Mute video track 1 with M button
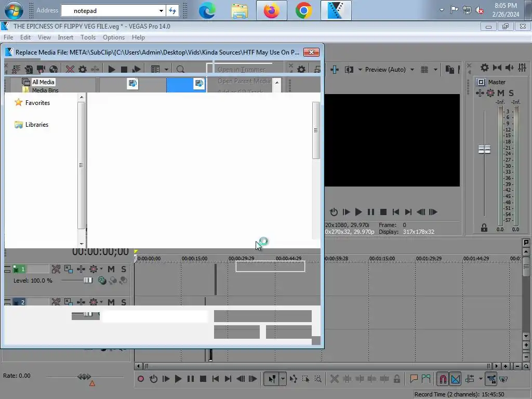The height and width of the screenshot is (399, 532). tap(111, 269)
